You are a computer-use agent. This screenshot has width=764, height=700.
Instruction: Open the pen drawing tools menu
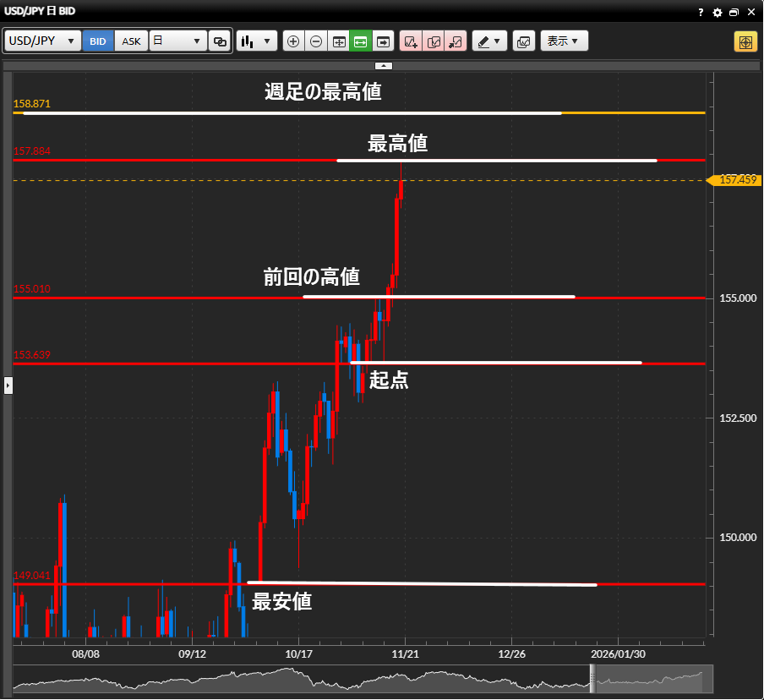[x=488, y=41]
